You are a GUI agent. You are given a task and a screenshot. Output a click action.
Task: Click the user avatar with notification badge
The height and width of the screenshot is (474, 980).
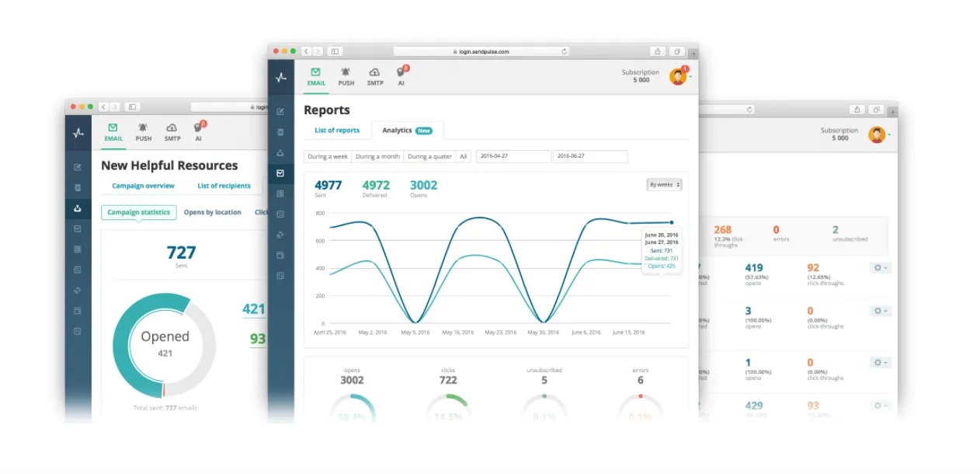(x=677, y=75)
